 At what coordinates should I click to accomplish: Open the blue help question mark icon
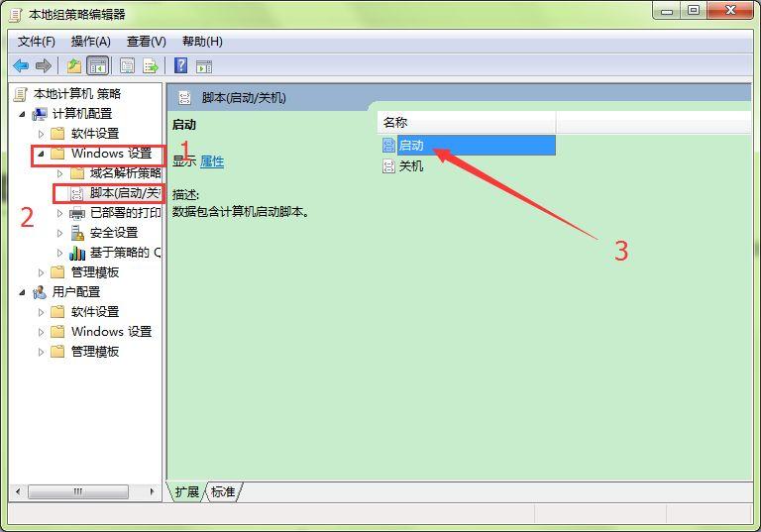pyautogui.click(x=180, y=65)
